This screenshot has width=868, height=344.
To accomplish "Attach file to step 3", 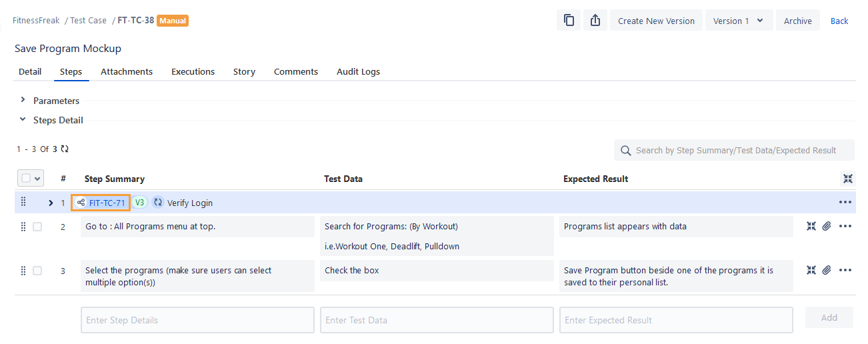I will (827, 270).
